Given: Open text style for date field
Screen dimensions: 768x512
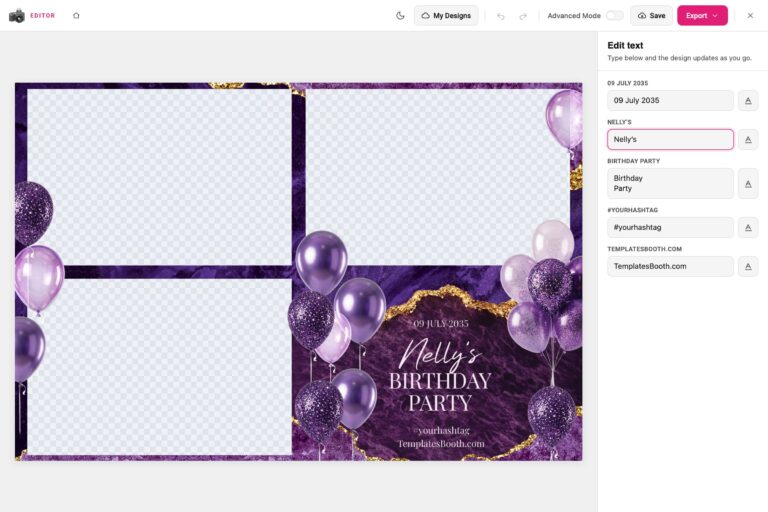Looking at the screenshot, I should [x=748, y=100].
